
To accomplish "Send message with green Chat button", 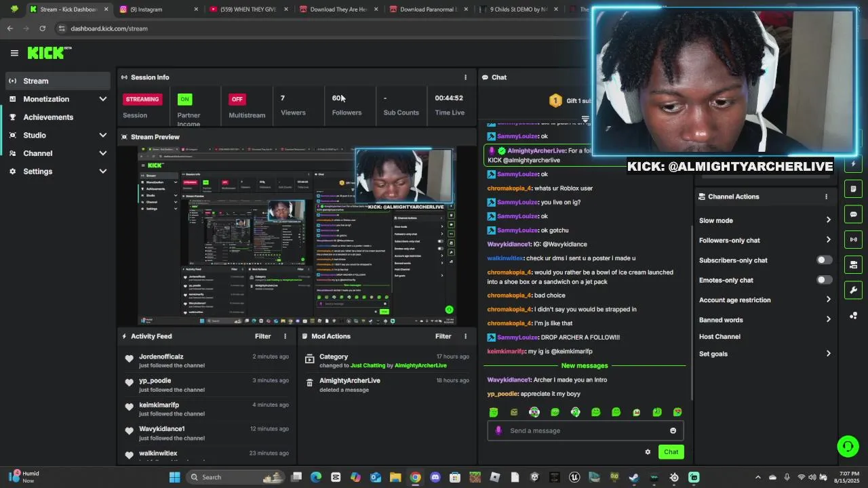I will tap(671, 452).
